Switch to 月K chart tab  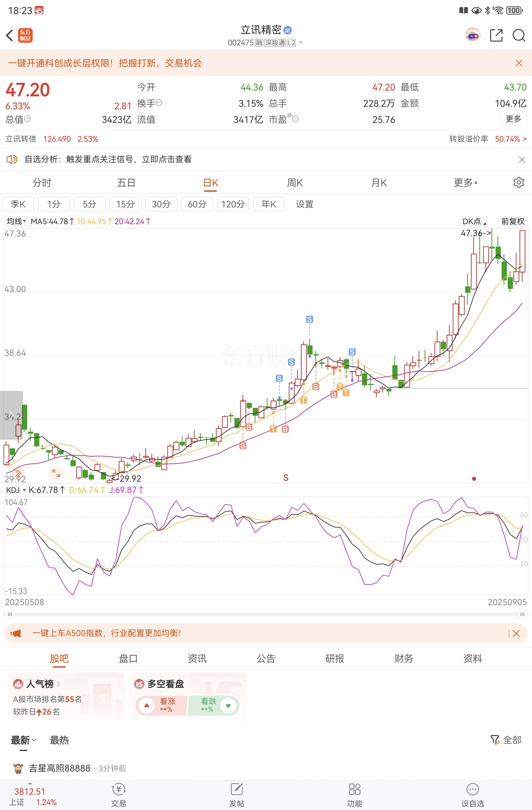[379, 183]
